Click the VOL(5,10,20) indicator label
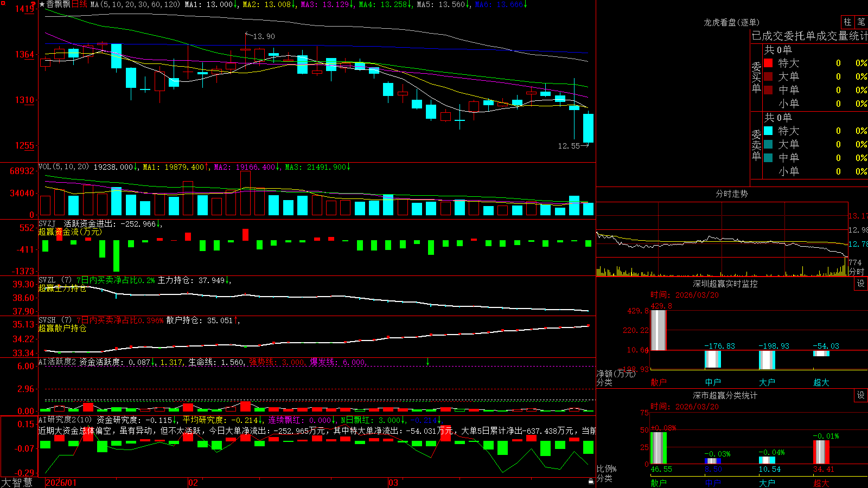Viewport: 868px width, 488px height. click(63, 167)
